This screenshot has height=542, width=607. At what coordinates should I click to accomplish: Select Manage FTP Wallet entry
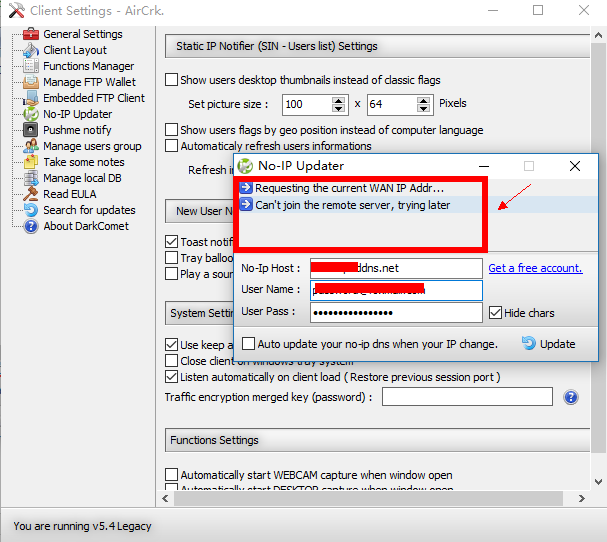89,82
